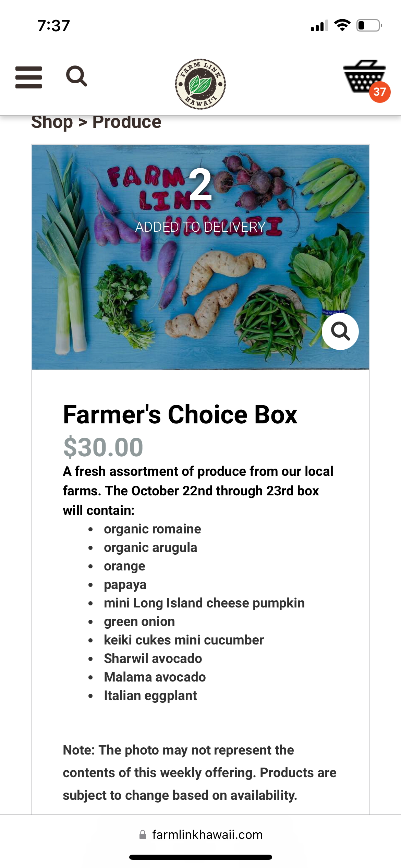Tap the header search magnifier icon

tap(76, 76)
